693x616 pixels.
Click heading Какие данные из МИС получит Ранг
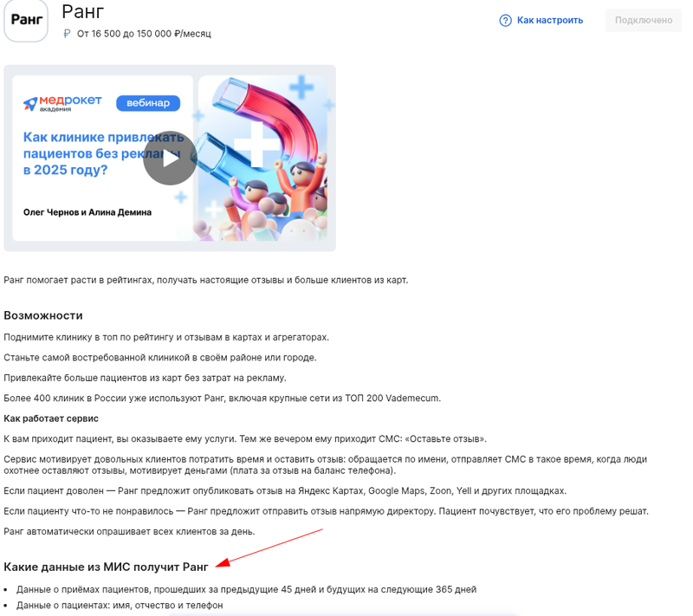(106, 567)
